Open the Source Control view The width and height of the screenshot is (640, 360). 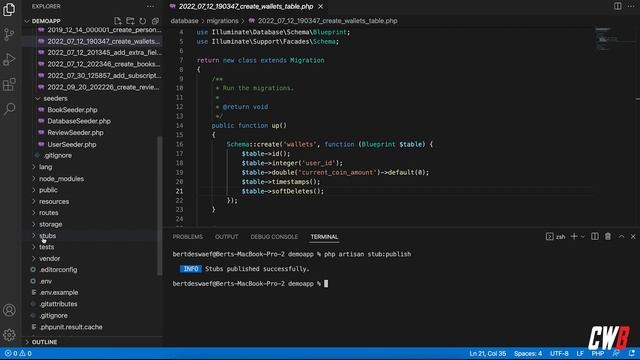pyautogui.click(x=9, y=34)
